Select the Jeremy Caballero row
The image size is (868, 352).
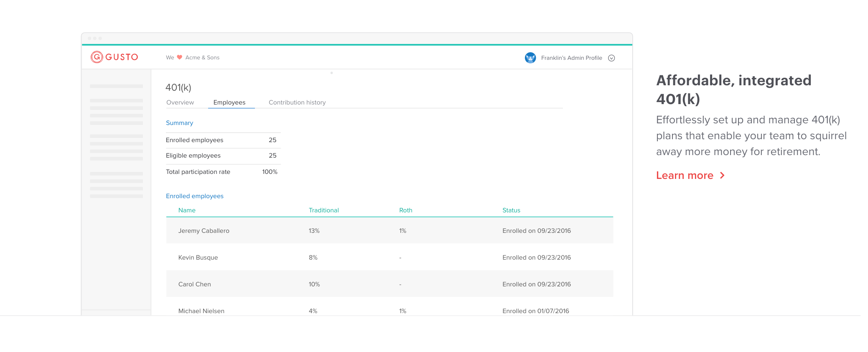pos(389,231)
